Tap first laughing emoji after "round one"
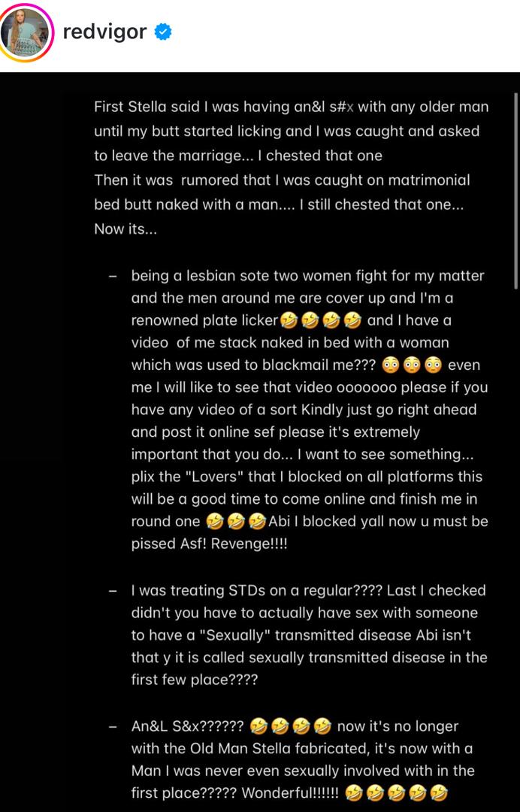Viewport: 520px width, 812px height. (x=215, y=522)
